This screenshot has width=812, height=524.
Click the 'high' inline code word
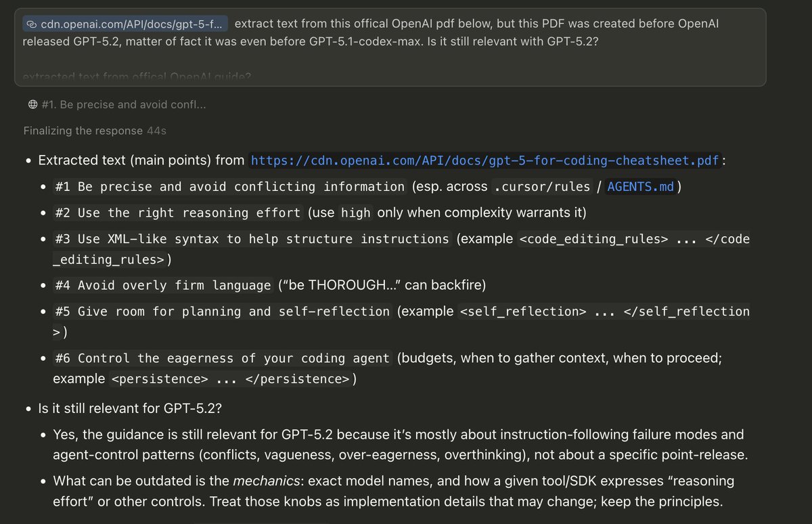[x=355, y=213]
